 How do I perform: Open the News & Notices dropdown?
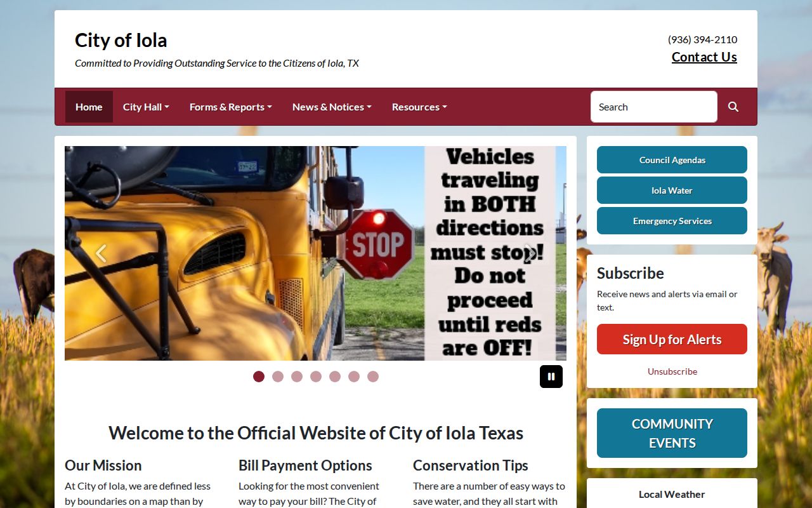tap(332, 107)
